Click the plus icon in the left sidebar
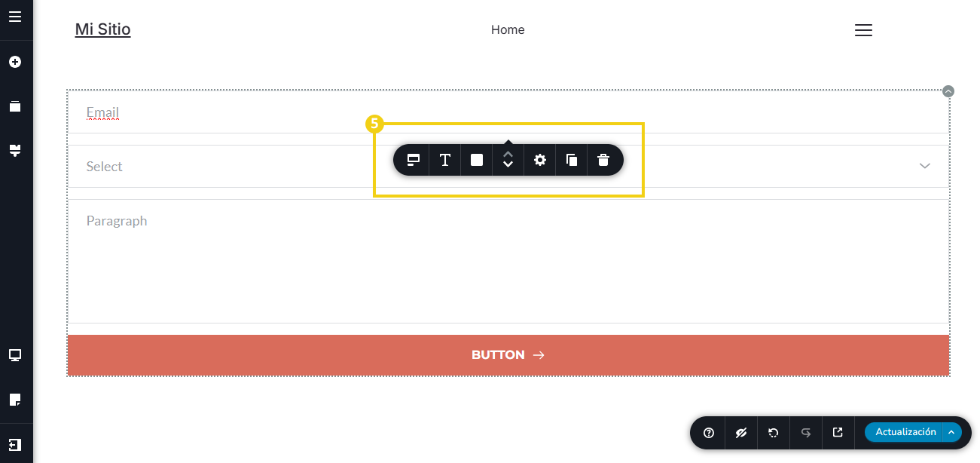Viewport: 980px width, 463px height. (x=15, y=62)
